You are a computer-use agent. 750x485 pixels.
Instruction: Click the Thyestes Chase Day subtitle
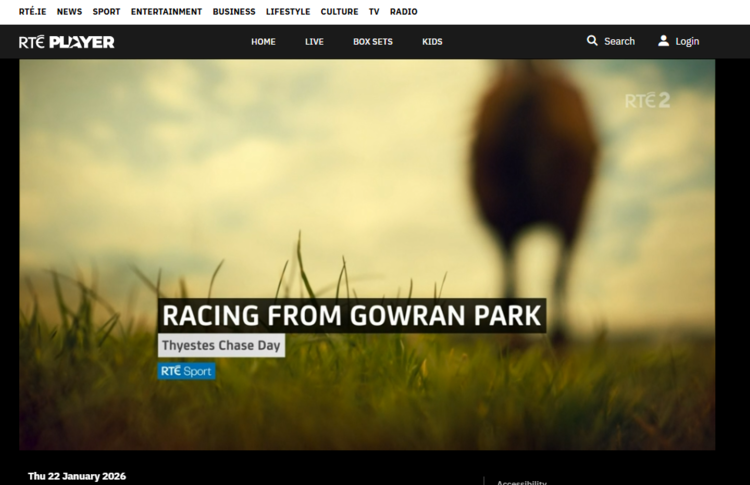[221, 345]
